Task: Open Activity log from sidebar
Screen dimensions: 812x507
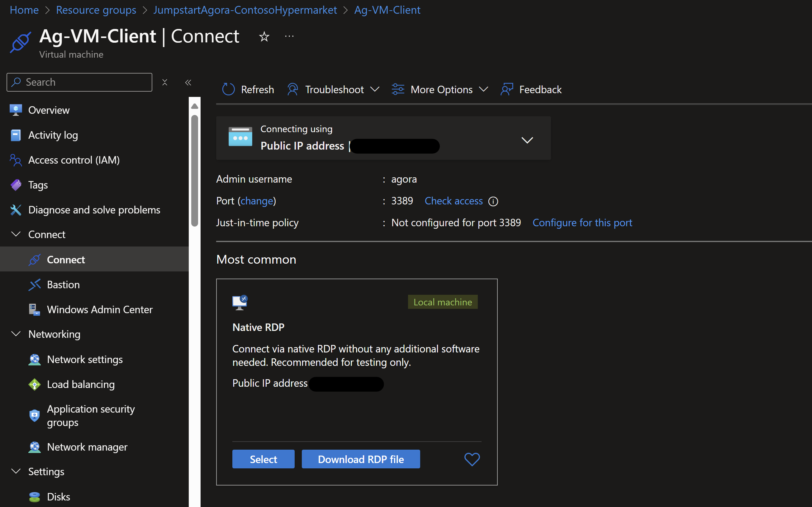Action: pos(53,135)
